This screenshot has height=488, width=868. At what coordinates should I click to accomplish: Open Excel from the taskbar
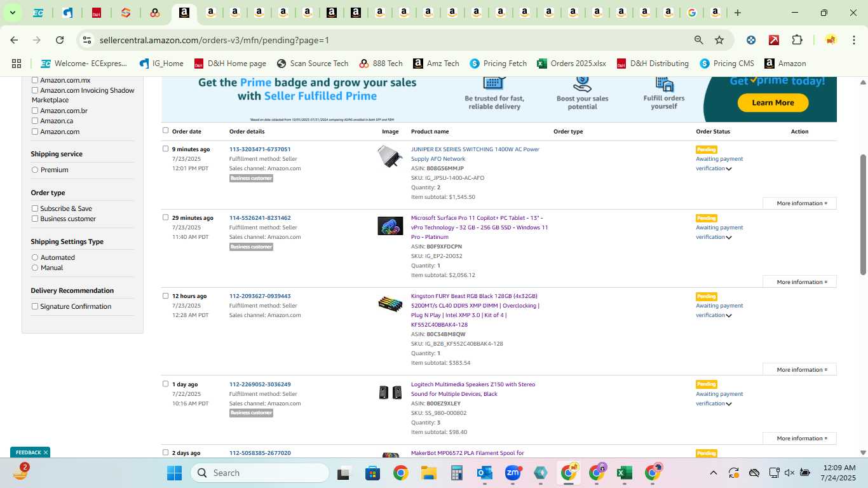click(624, 473)
